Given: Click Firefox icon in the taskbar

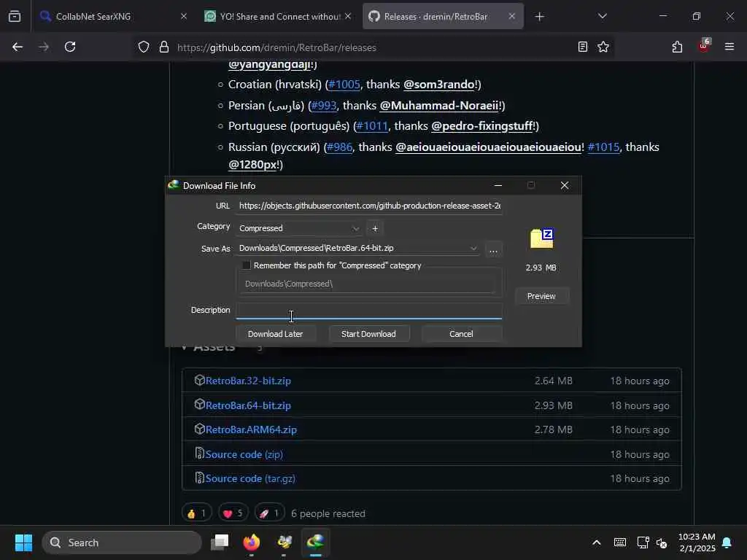Looking at the screenshot, I should pyautogui.click(x=252, y=542).
